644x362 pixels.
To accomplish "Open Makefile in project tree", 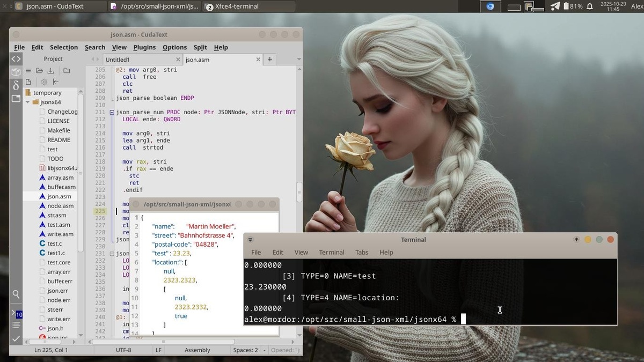I will click(58, 130).
